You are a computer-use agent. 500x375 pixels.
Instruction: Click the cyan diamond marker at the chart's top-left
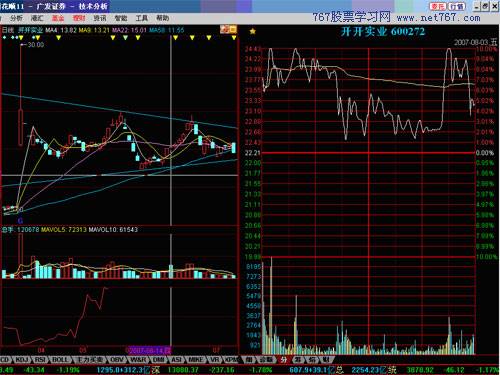pos(4,38)
